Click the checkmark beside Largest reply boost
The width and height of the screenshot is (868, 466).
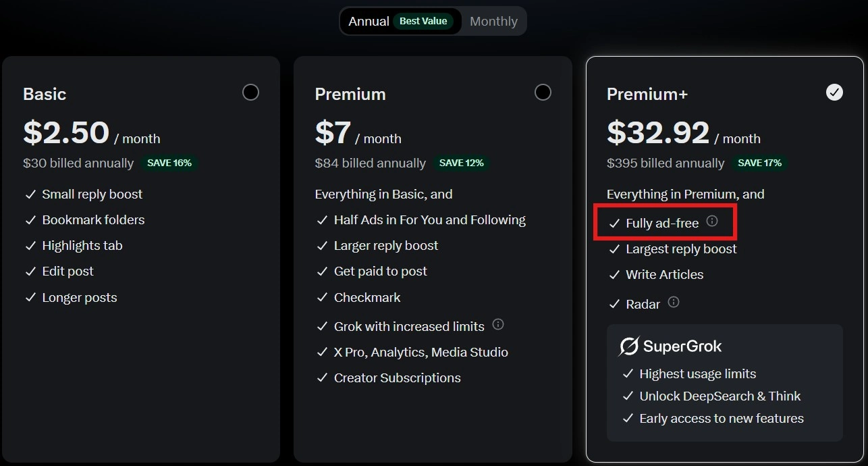tap(615, 249)
